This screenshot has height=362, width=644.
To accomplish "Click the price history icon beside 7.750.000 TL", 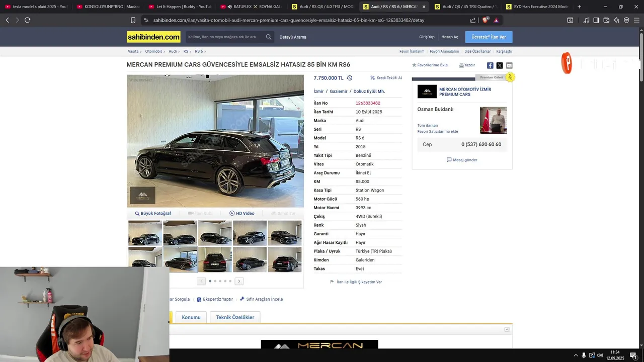I will coord(350,78).
